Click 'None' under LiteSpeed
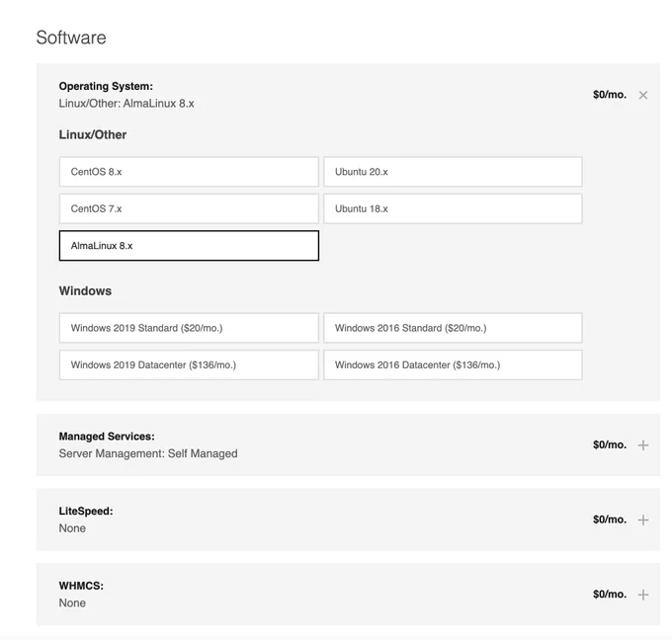Viewport: 672px width, 640px height. click(x=72, y=528)
